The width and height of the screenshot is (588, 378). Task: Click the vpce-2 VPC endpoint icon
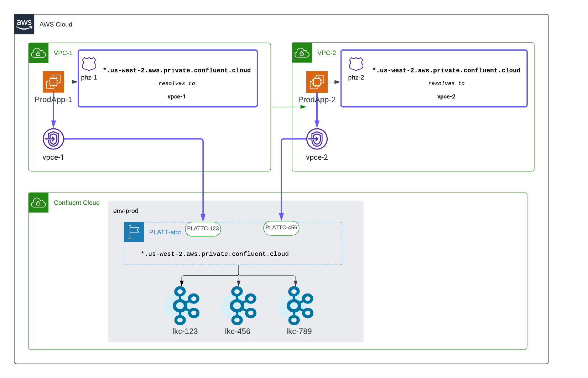(x=317, y=139)
